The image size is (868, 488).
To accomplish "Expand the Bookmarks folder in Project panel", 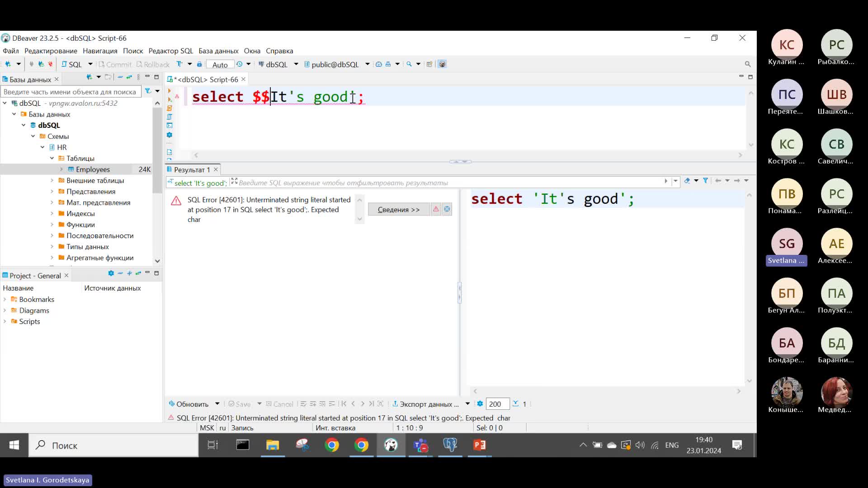I will click(x=5, y=299).
